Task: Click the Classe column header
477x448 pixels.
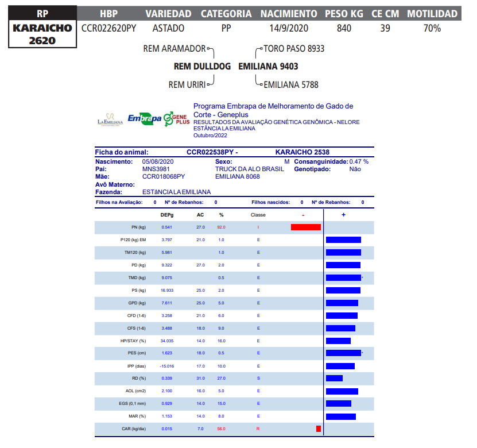Action: point(258,215)
